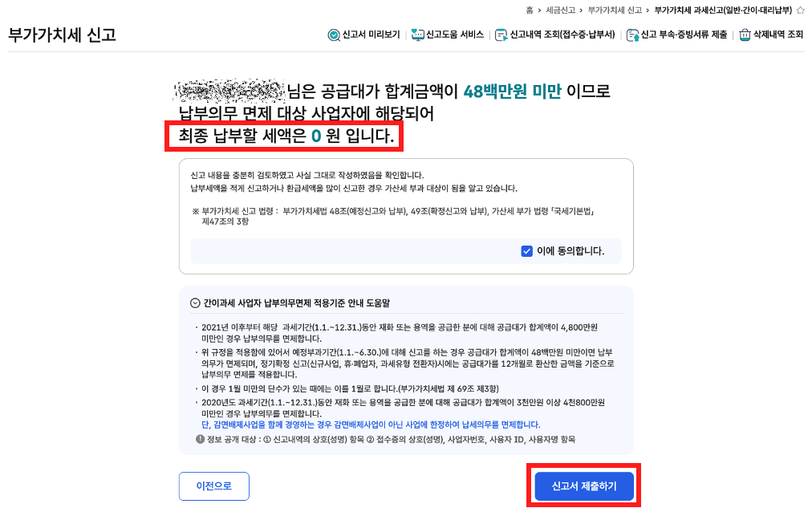This screenshot has height=512, width=812.
Task: Open 신고내역 조회(접수증·납부서) menu text
Action: point(562,35)
